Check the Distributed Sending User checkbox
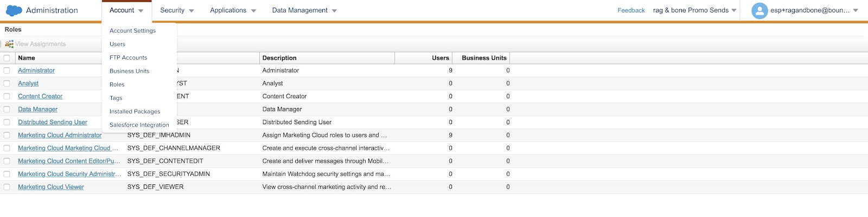868x217 pixels. click(x=7, y=123)
